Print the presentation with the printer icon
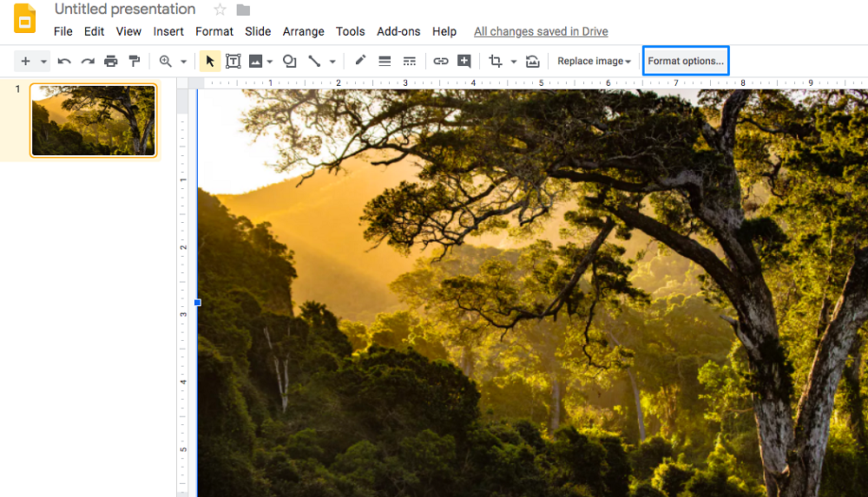Screen dimensions: 868x497 point(111,62)
